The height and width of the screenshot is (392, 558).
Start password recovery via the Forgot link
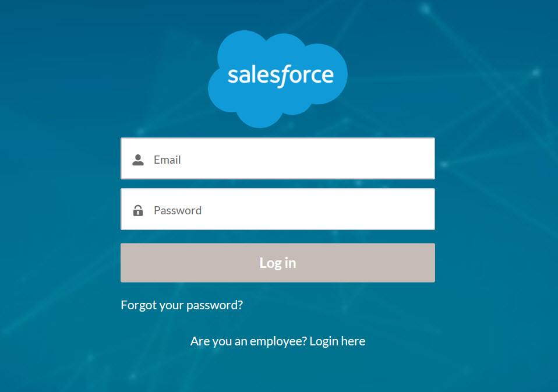182,305
